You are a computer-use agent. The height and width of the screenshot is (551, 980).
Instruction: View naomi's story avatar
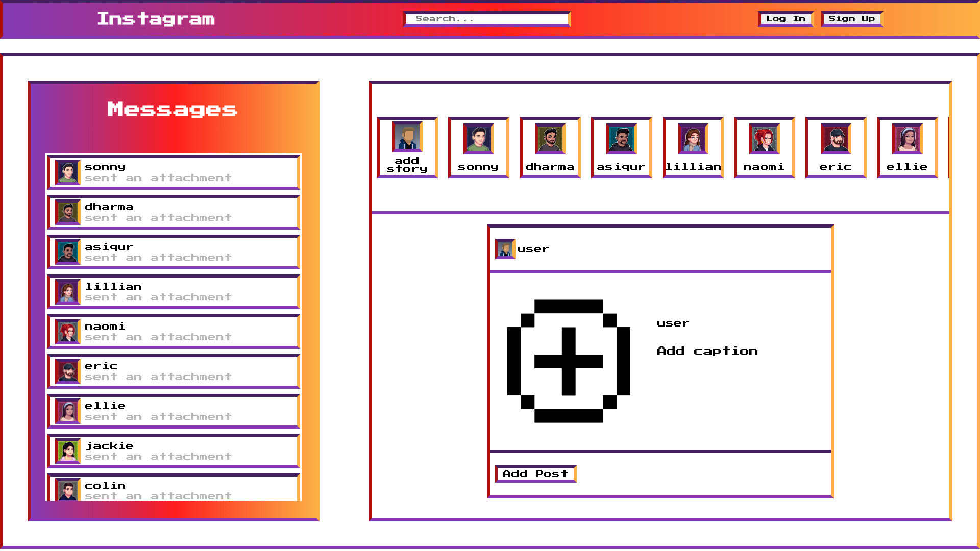tap(765, 139)
